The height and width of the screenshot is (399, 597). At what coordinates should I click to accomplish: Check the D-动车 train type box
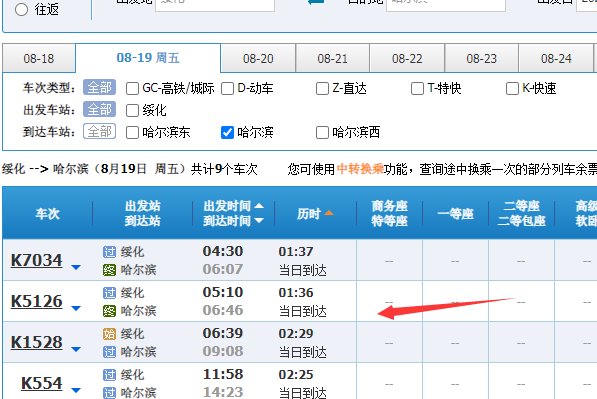tap(227, 89)
